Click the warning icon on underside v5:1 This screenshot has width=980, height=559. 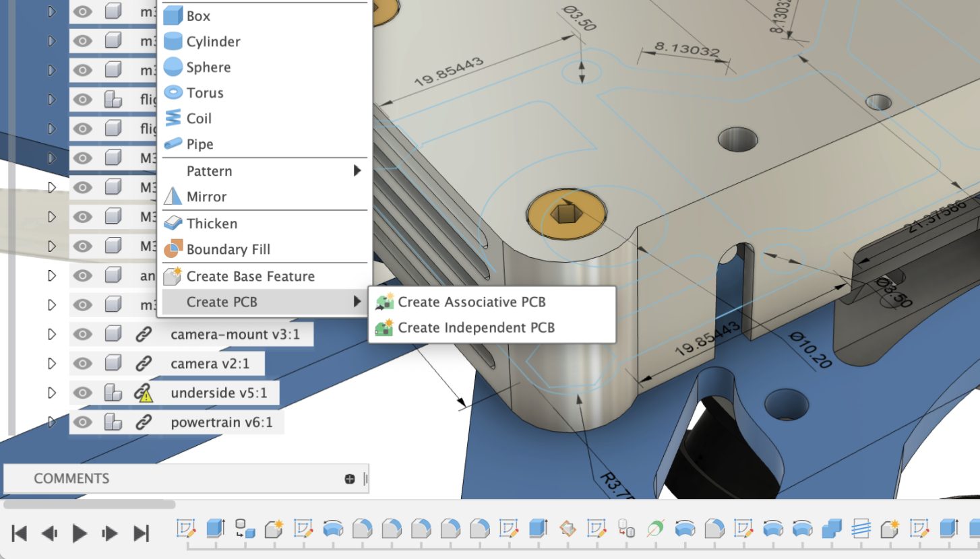point(143,393)
